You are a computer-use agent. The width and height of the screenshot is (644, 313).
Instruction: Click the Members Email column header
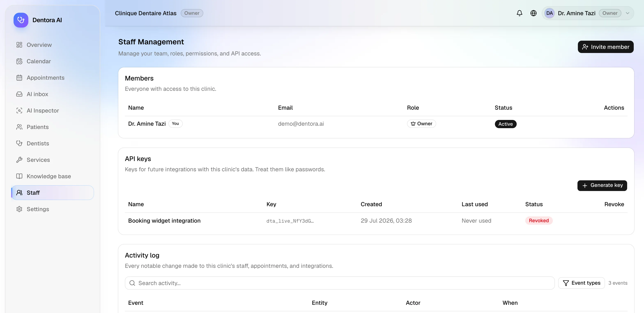285,108
